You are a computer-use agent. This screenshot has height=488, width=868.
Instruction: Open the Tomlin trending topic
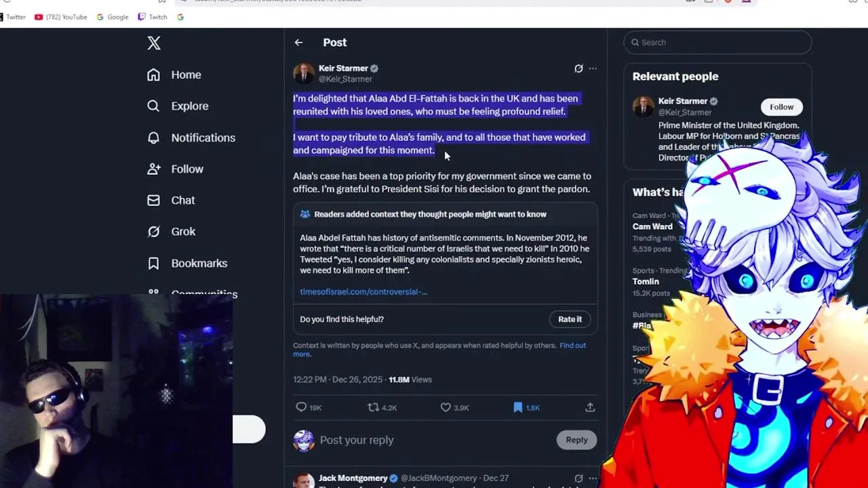[x=646, y=281]
